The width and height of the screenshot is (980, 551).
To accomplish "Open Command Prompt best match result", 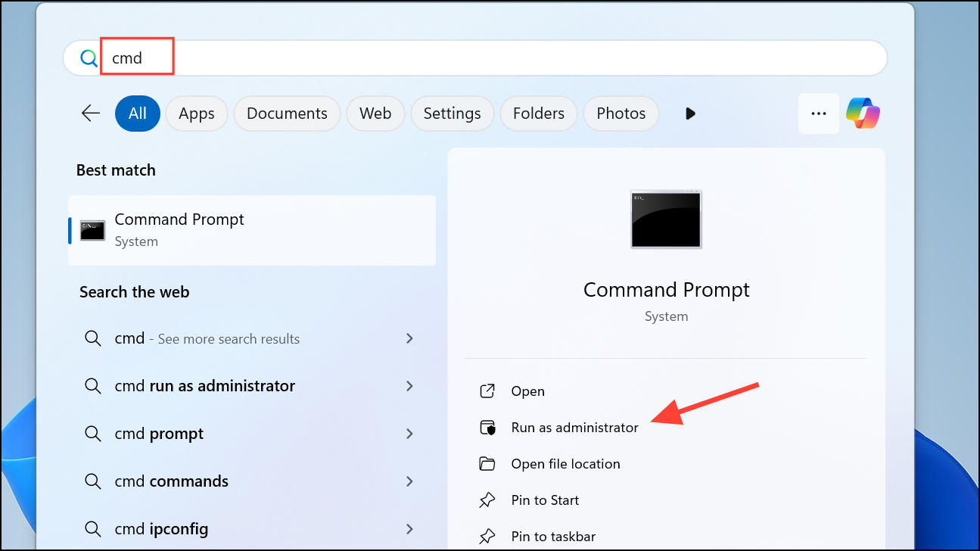I will pos(252,230).
